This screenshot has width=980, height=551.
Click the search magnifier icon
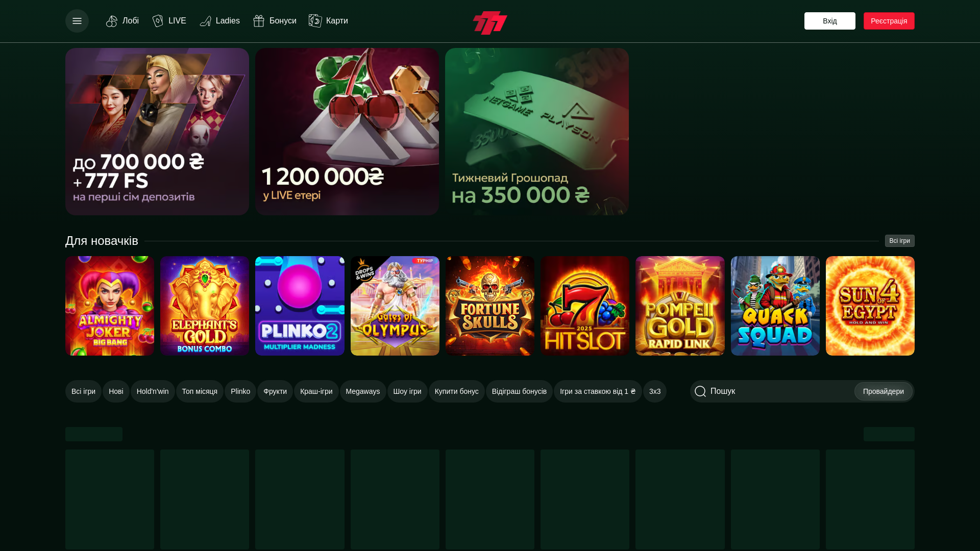[700, 391]
